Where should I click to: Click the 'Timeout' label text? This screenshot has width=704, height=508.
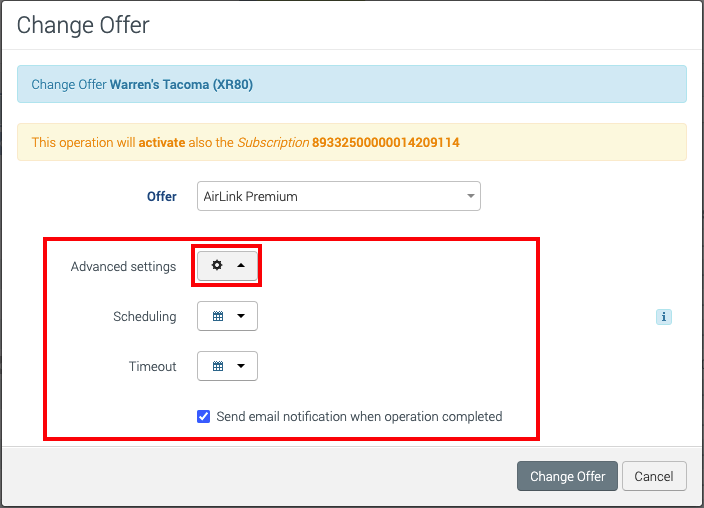coord(152,367)
